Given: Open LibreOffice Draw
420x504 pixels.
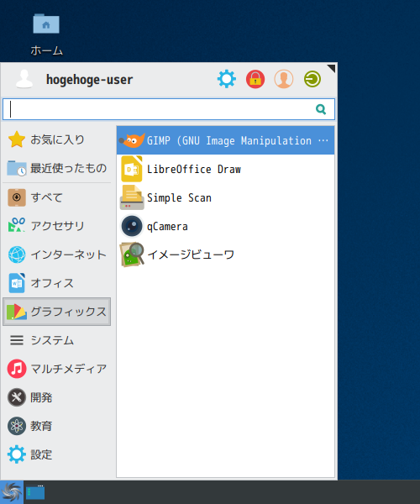Looking at the screenshot, I should (x=225, y=169).
